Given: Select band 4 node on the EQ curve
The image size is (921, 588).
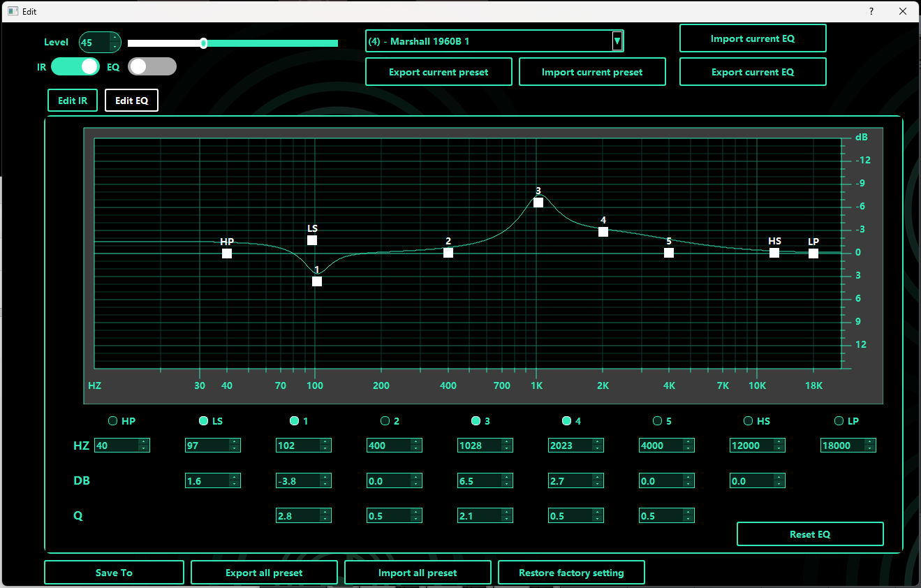Looking at the screenshot, I should point(603,232).
